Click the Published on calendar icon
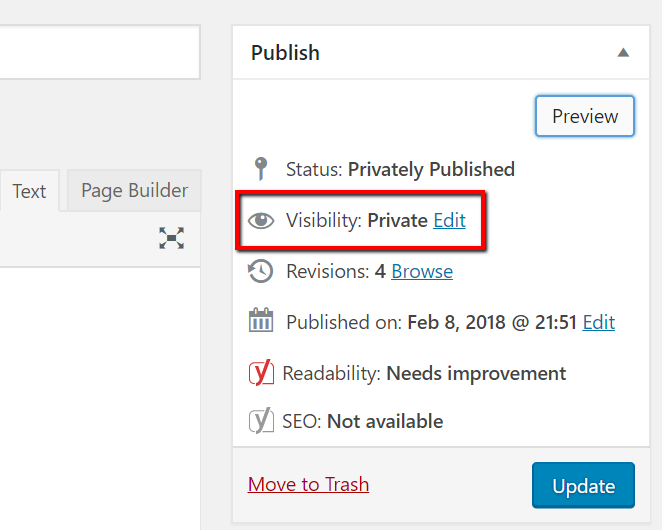Screen dimensions: 662x530 pyautogui.click(x=261, y=322)
